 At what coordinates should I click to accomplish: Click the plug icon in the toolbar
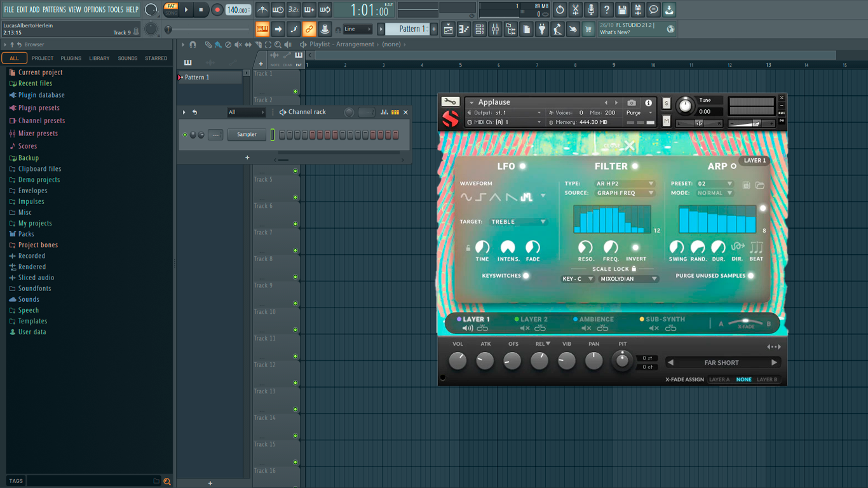pyautogui.click(x=542, y=29)
